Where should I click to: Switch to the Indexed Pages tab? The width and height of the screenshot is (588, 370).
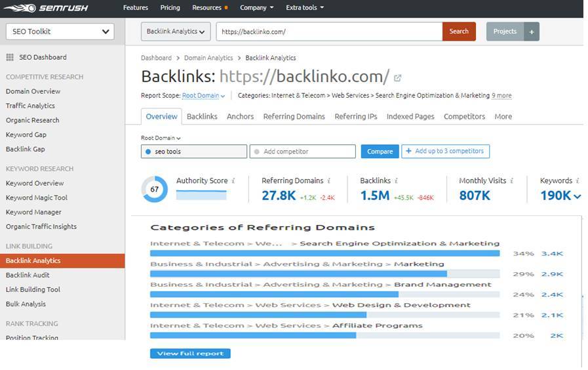(x=410, y=117)
